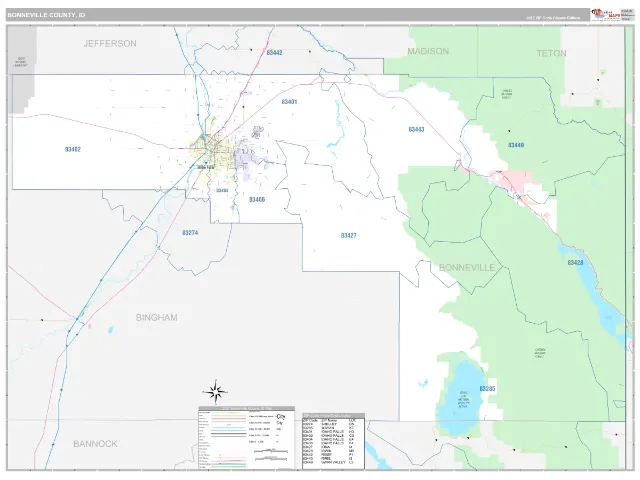
Task: Select SHELLEY row in ZIP index
Action: tap(329, 424)
